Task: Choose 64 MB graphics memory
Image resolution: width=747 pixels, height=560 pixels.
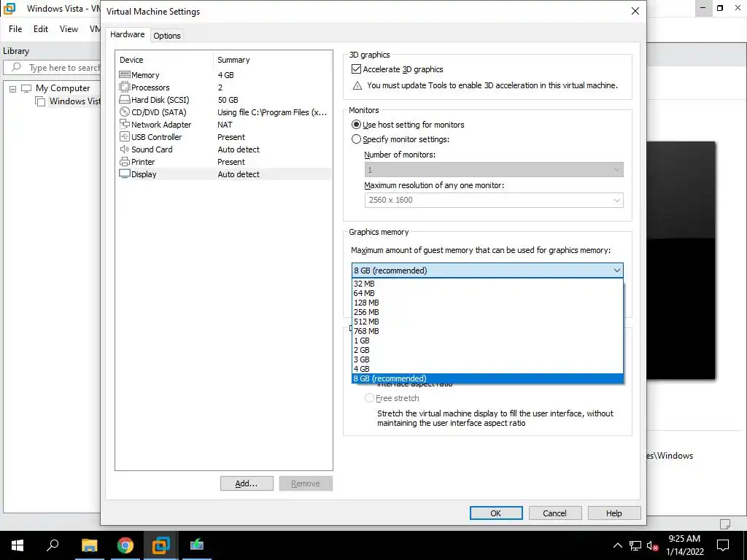Action: point(487,293)
